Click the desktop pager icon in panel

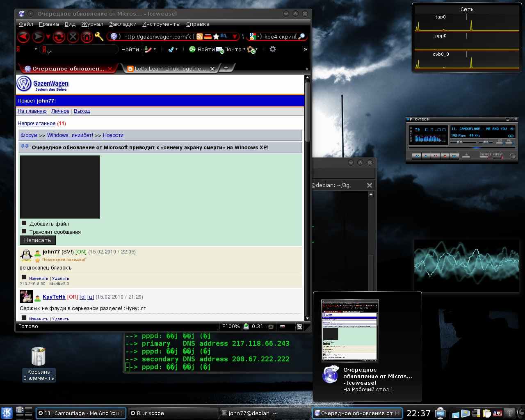click(x=24, y=412)
